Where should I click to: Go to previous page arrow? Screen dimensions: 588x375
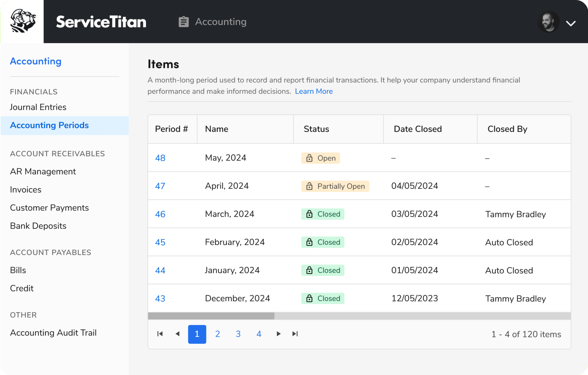[x=178, y=334]
